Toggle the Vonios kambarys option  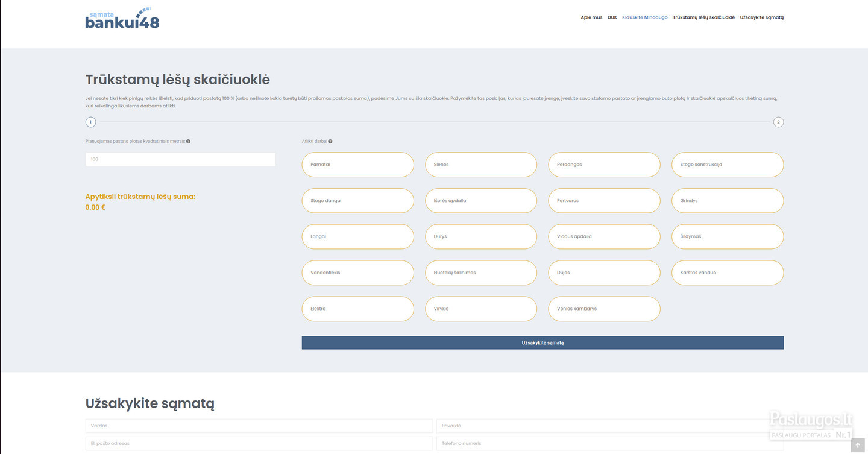604,309
